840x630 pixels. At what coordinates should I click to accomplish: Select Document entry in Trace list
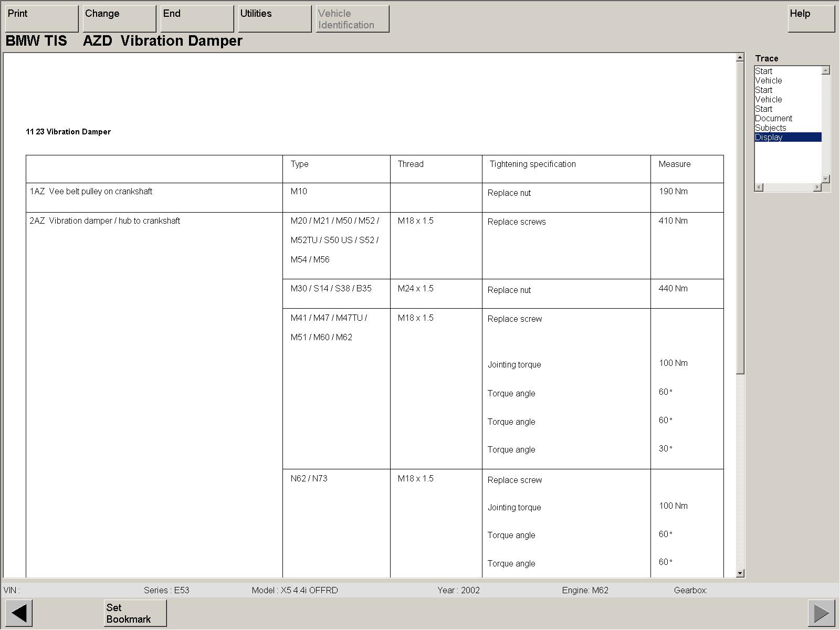point(773,119)
